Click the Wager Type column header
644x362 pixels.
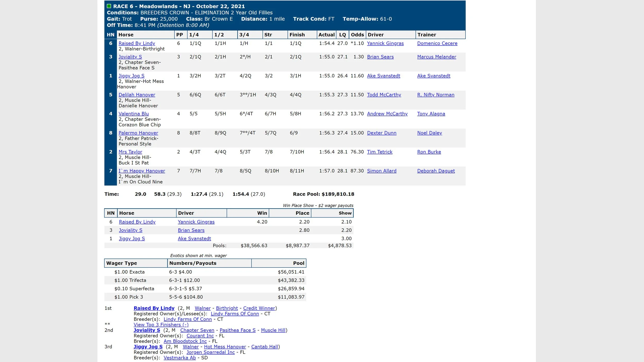point(136,263)
